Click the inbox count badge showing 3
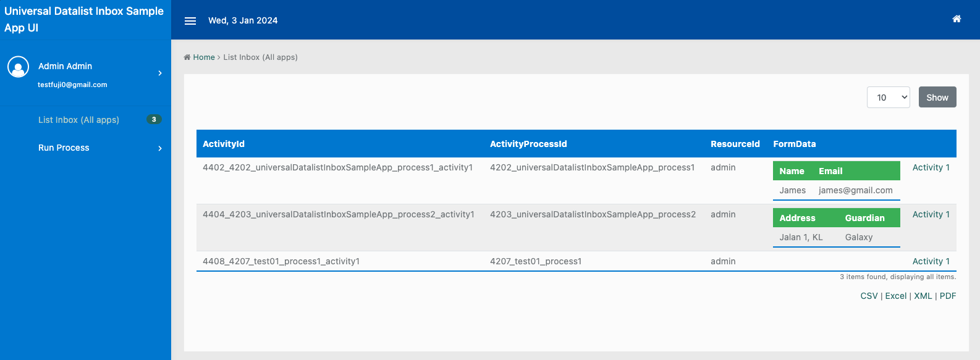This screenshot has width=980, height=360. [x=154, y=119]
